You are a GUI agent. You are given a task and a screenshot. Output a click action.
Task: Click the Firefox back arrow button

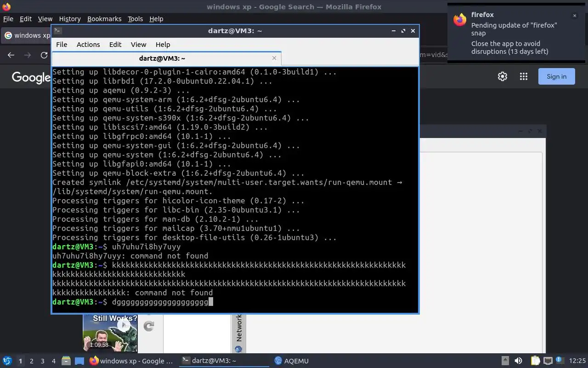[x=11, y=55]
